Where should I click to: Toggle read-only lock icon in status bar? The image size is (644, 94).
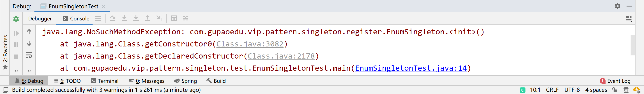pos(614,90)
